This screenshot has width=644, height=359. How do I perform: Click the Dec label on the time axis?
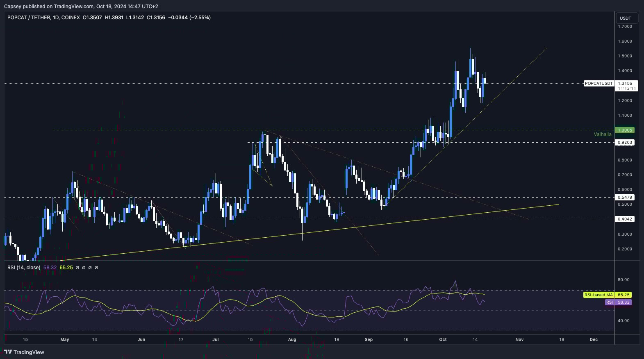(x=594, y=340)
